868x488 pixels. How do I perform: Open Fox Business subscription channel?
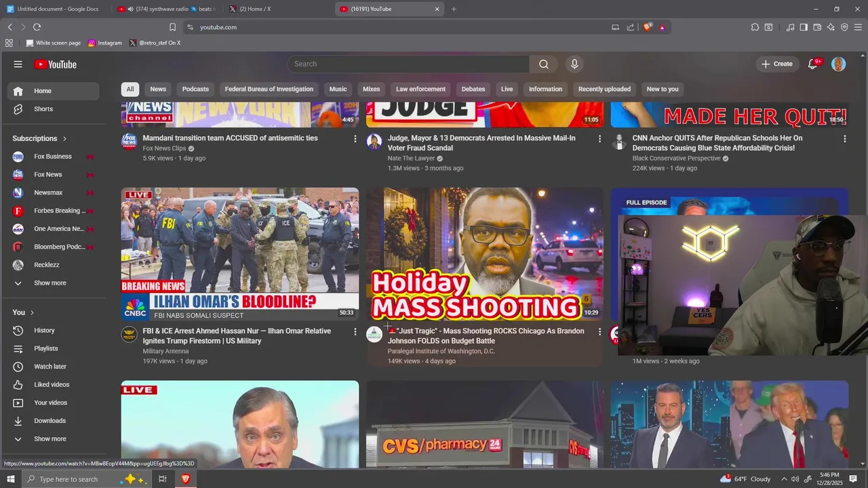(53, 157)
